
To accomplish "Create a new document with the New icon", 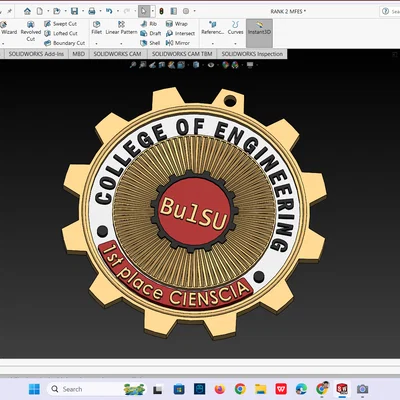I will [40, 11].
